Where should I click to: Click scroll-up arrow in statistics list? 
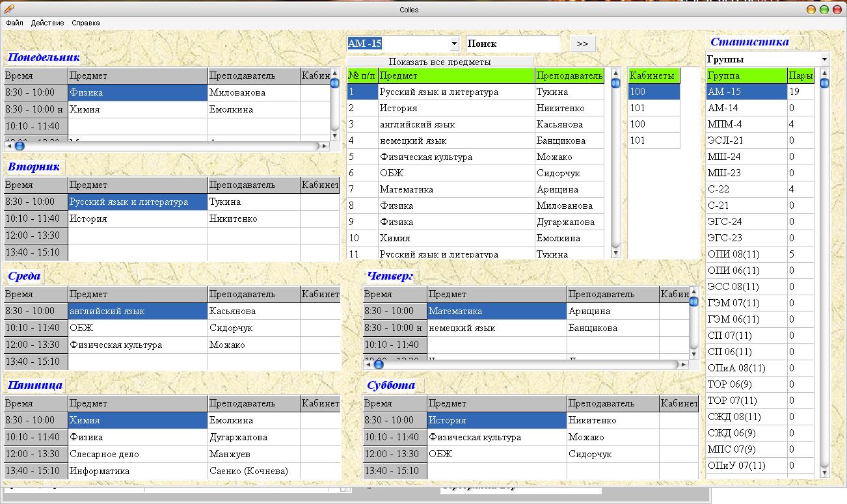click(824, 72)
